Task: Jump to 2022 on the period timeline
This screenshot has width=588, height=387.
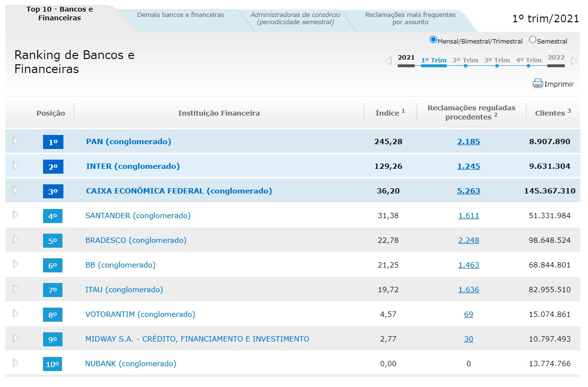Action: tap(556, 58)
